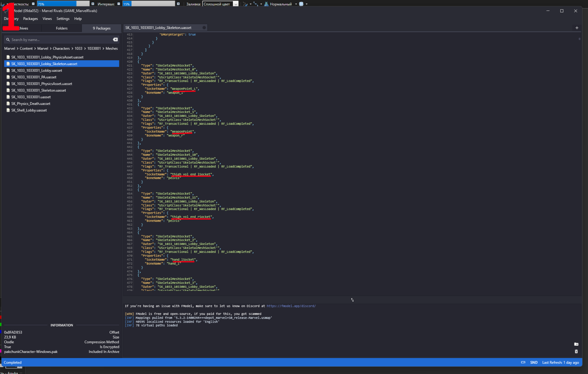
Task: Click the status bar monitor icon beside SND
Action: pos(523,363)
